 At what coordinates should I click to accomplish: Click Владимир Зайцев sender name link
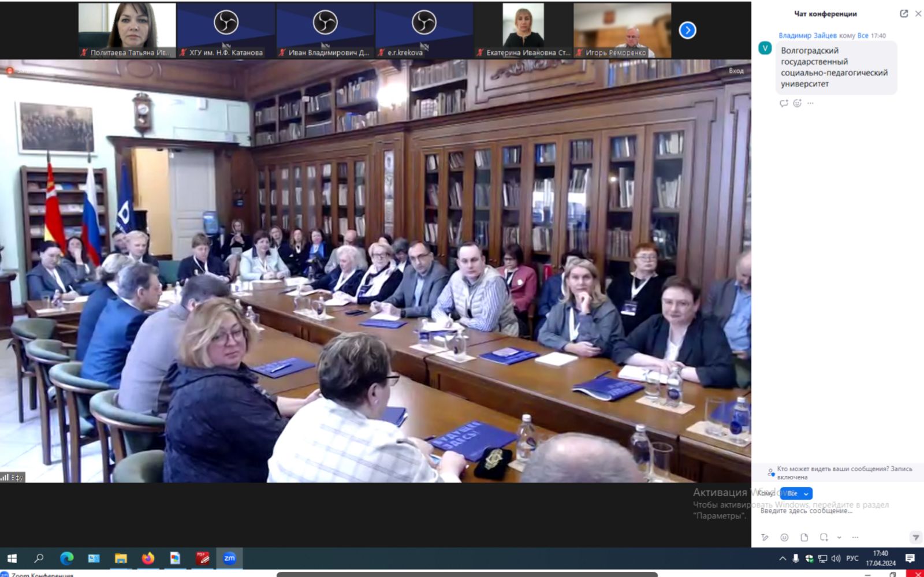[x=807, y=36]
